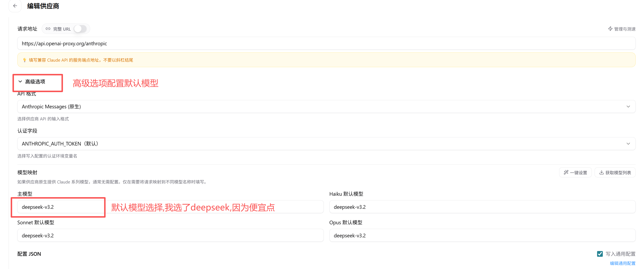
Task: Collapse the 高级选项 section
Action: (x=32, y=82)
